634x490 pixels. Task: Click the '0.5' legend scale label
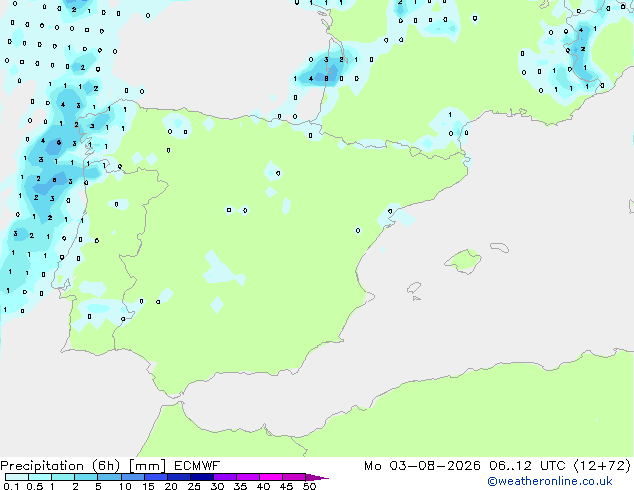35,486
